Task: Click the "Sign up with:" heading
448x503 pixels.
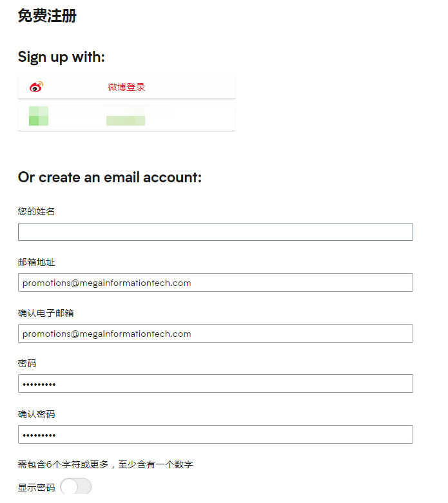Action: [x=61, y=57]
